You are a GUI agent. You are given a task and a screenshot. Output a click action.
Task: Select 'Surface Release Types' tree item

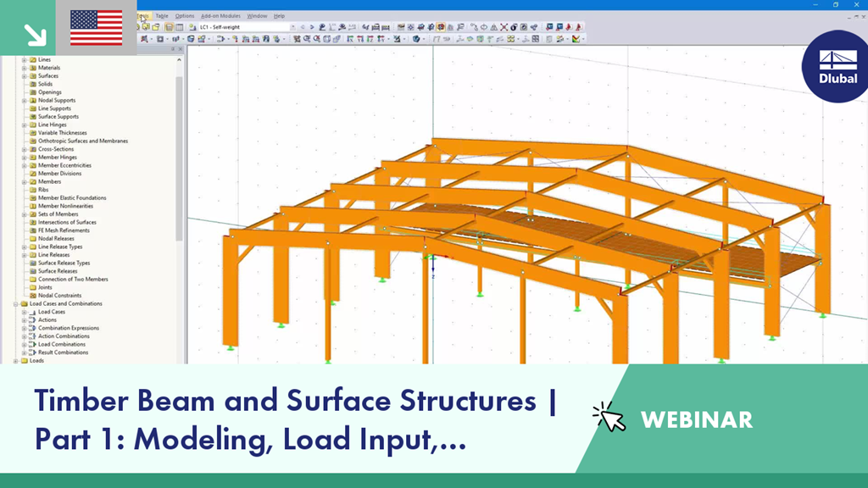point(64,263)
